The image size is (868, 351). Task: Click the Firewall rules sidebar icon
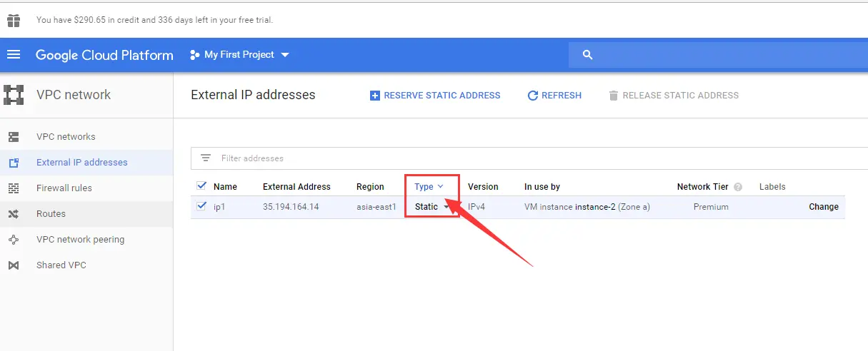pos(14,188)
